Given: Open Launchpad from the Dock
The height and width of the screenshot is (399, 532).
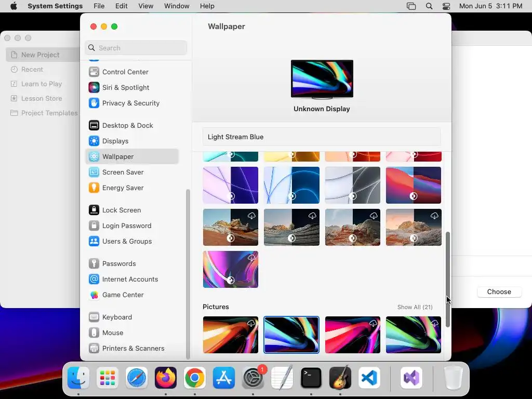Looking at the screenshot, I should (x=108, y=378).
